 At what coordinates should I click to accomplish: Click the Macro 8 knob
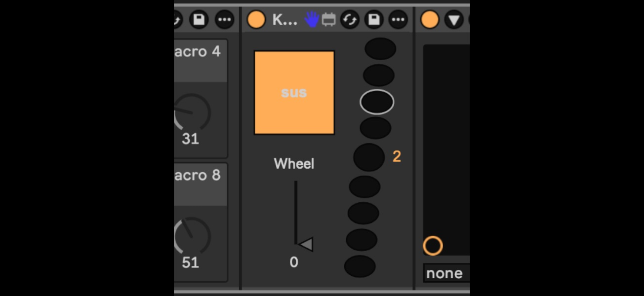click(192, 236)
